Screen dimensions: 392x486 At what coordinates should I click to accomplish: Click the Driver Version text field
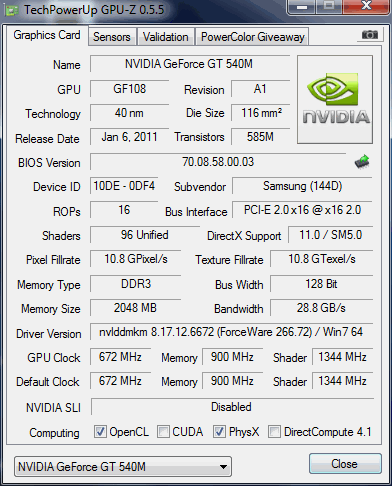(x=231, y=332)
